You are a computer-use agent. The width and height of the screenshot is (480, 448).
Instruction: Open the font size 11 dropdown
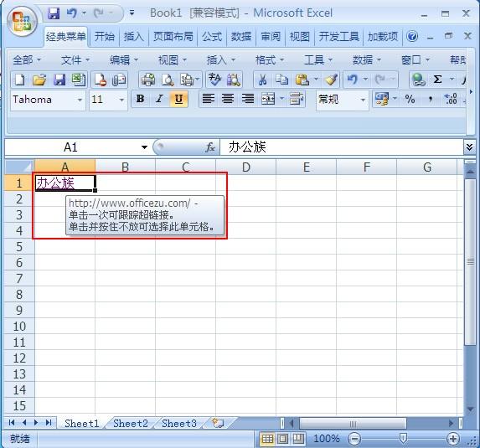tap(121, 100)
